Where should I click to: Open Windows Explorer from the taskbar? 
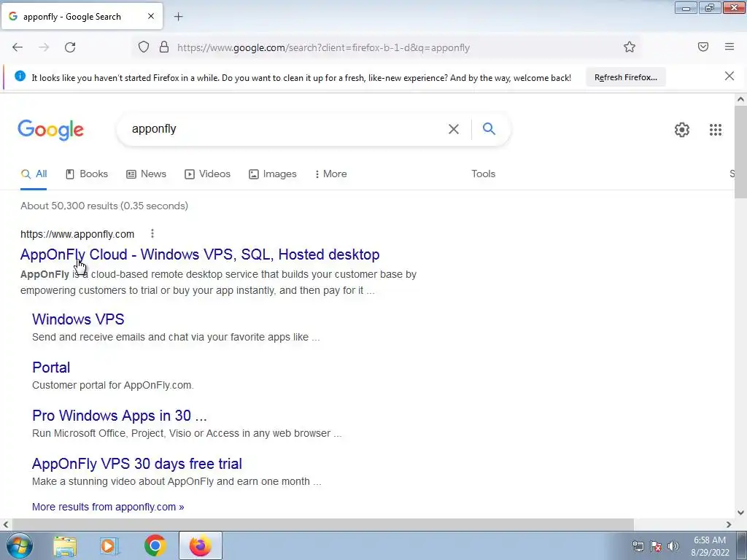tap(65, 546)
